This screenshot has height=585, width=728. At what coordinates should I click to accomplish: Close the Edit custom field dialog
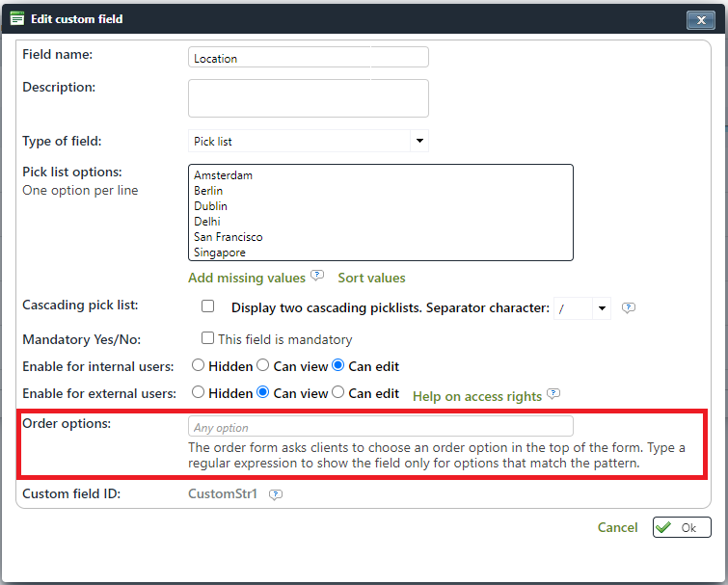coord(699,19)
